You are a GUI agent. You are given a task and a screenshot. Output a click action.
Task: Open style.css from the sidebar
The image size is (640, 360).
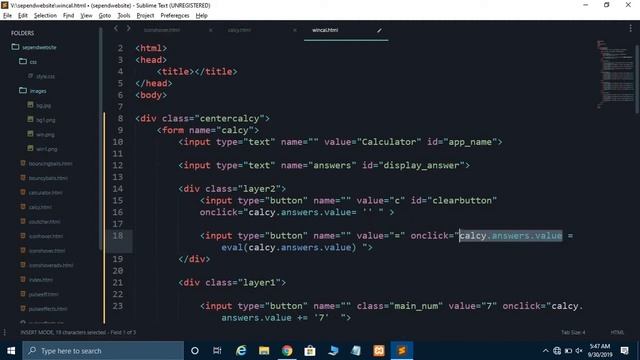45,76
